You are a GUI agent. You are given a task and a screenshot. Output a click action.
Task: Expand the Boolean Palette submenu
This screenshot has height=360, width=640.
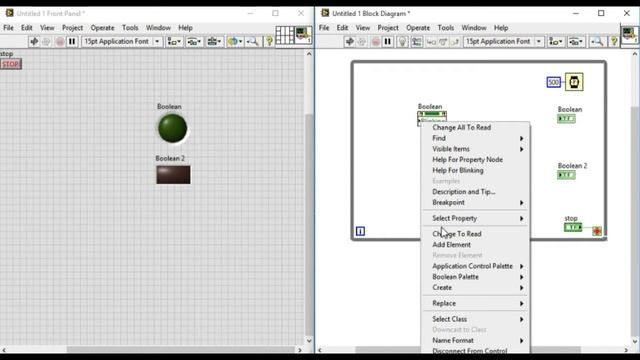pyautogui.click(x=476, y=277)
